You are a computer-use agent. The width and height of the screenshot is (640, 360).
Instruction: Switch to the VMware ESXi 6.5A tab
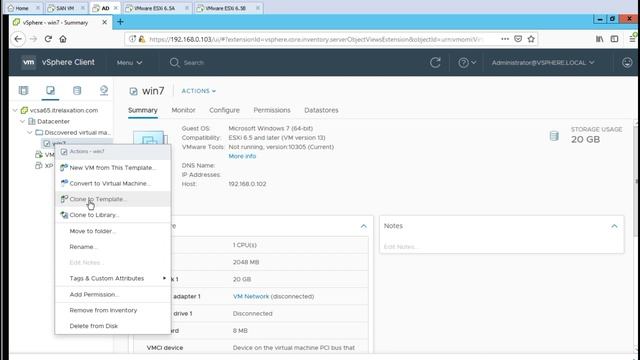point(157,8)
